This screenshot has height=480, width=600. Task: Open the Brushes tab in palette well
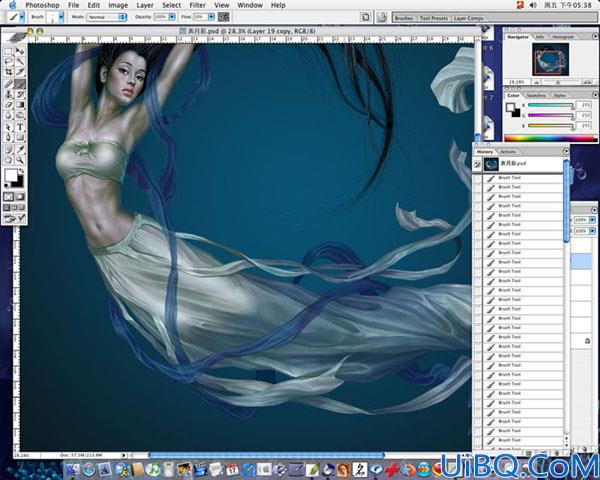(x=404, y=18)
